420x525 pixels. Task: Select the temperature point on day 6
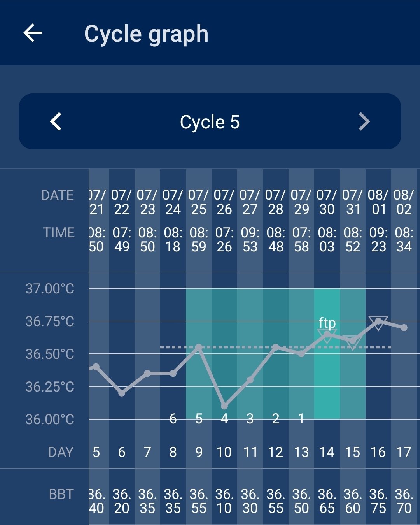click(122, 393)
